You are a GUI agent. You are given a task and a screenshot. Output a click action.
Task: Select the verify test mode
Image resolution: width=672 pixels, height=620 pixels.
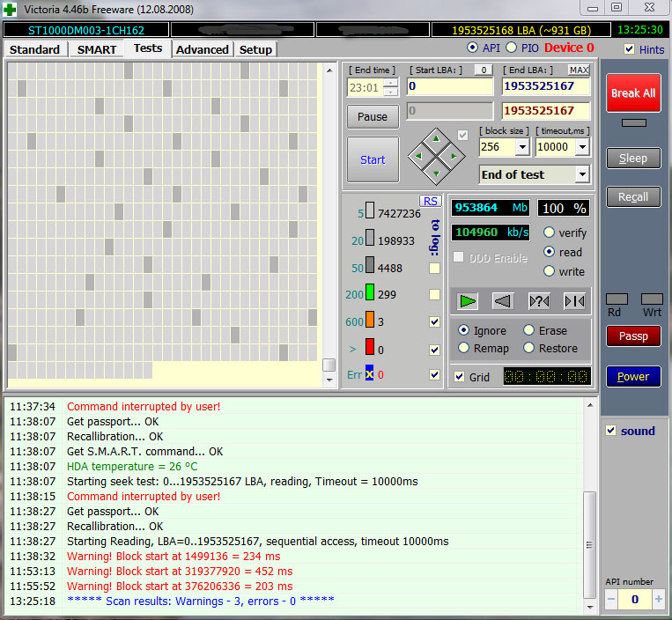[x=549, y=232]
